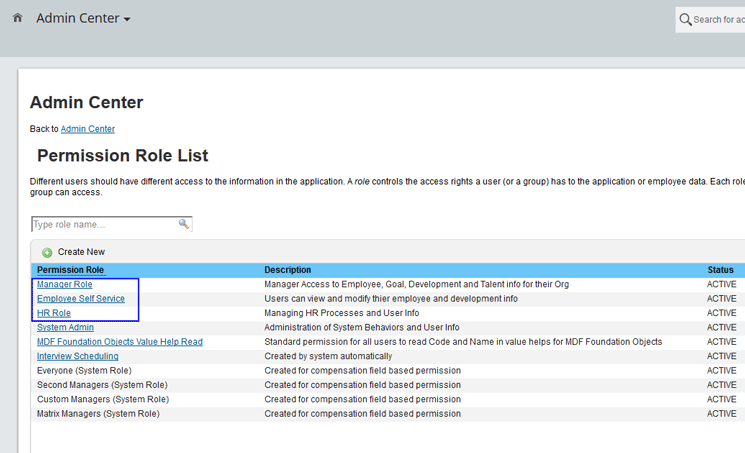The image size is (745, 453).
Task: Click the Permission Role column header
Action: click(x=70, y=270)
